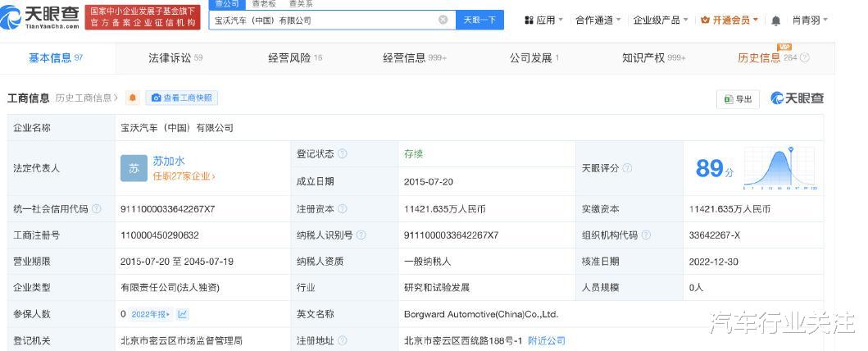
Task: Click help icon next to 注册资本
Action: point(343,209)
